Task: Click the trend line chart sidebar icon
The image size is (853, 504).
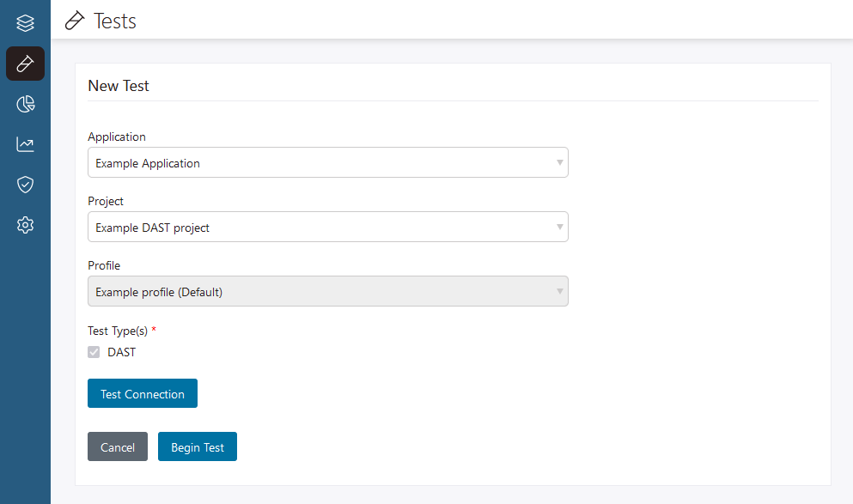Action: tap(25, 144)
